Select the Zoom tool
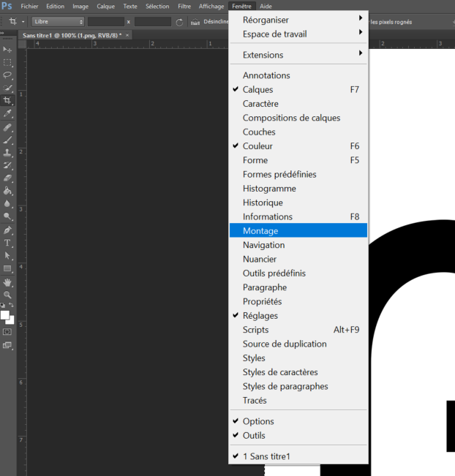455x476 pixels. click(7, 295)
